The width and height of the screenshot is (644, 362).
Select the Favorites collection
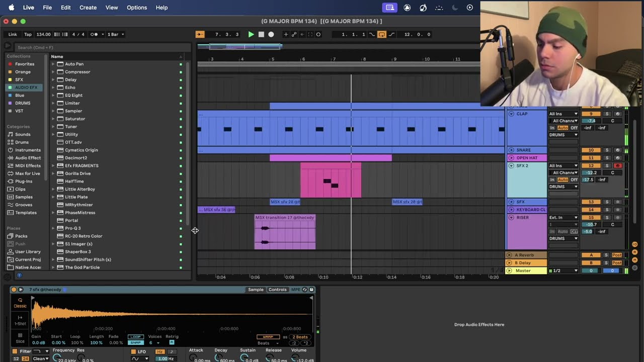(x=25, y=64)
